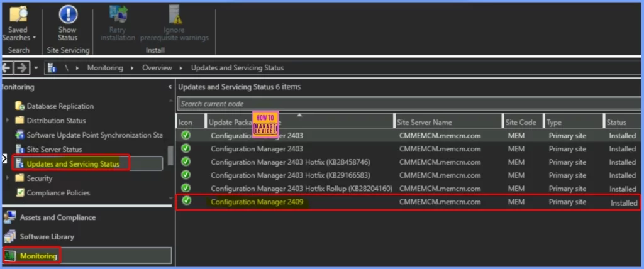
Task: Click the Compliance Policies checkmark icon
Action: tap(19, 192)
